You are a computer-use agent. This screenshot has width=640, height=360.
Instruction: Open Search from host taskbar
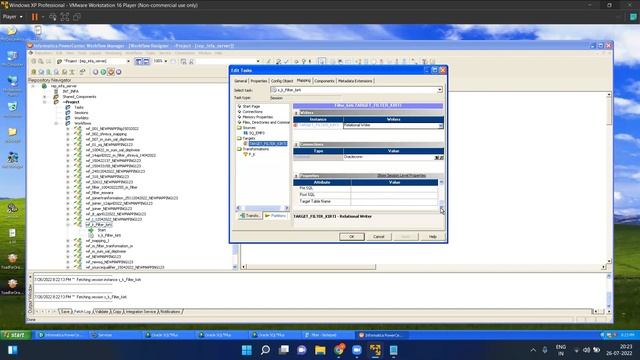point(265,350)
